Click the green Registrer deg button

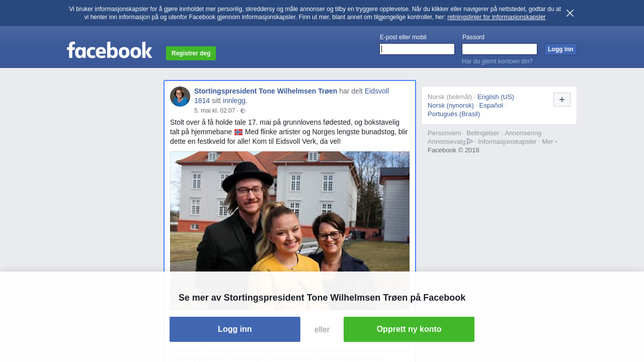click(x=191, y=53)
